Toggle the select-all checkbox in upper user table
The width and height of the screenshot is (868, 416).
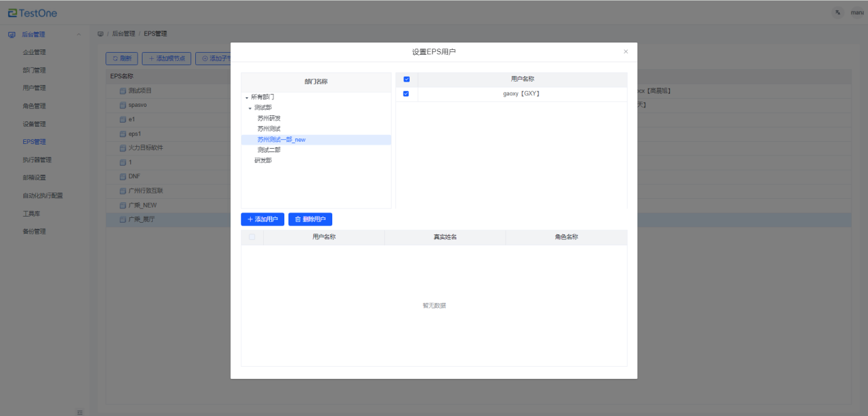pyautogui.click(x=406, y=79)
